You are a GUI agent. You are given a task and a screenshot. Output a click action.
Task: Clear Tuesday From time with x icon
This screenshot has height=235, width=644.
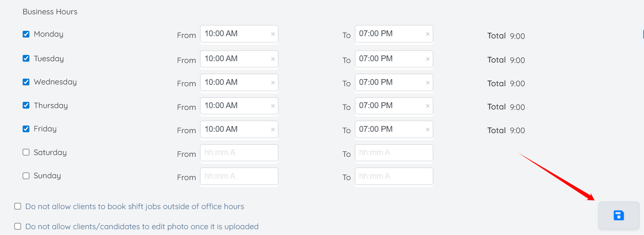pyautogui.click(x=273, y=59)
